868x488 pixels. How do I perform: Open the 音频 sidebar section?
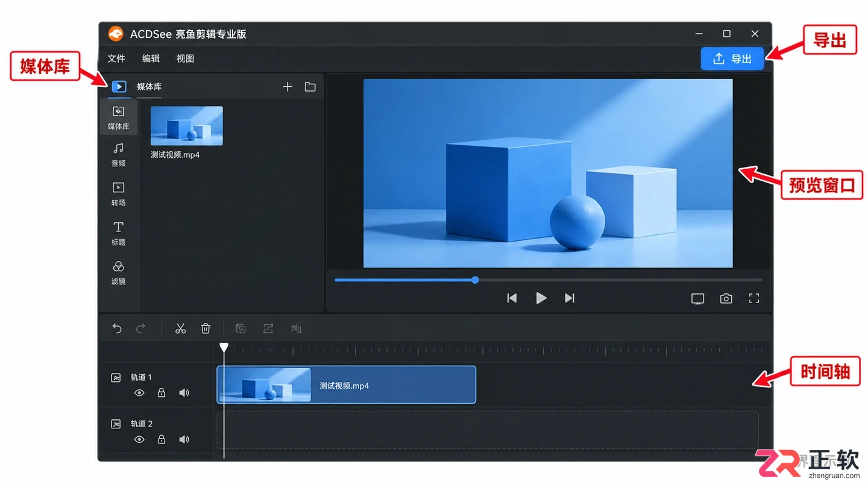click(119, 154)
